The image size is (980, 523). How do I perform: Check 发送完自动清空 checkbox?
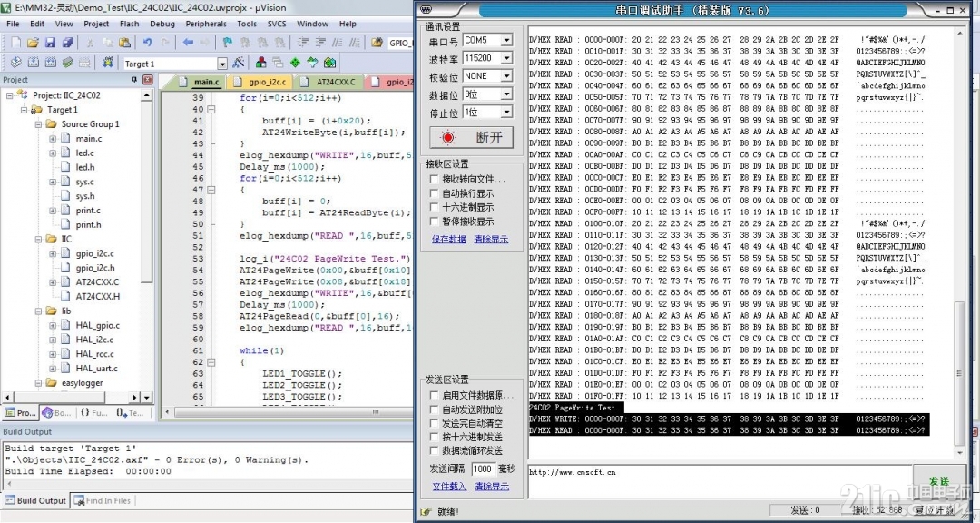click(434, 423)
